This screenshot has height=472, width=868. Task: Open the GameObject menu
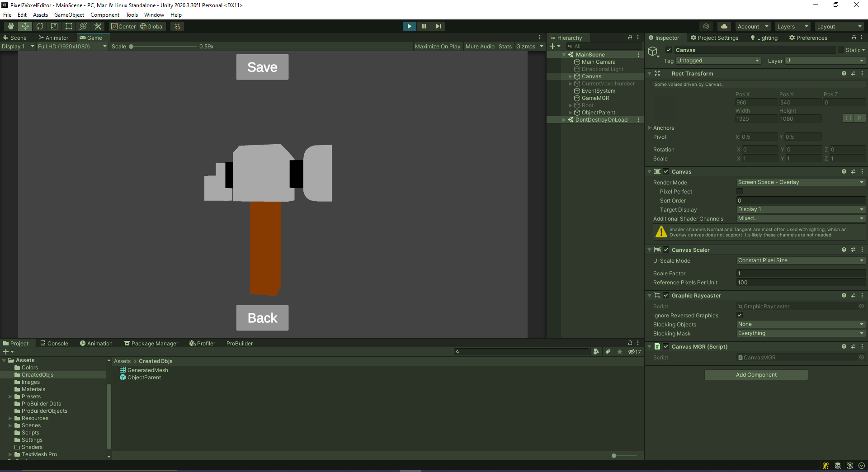[69, 15]
